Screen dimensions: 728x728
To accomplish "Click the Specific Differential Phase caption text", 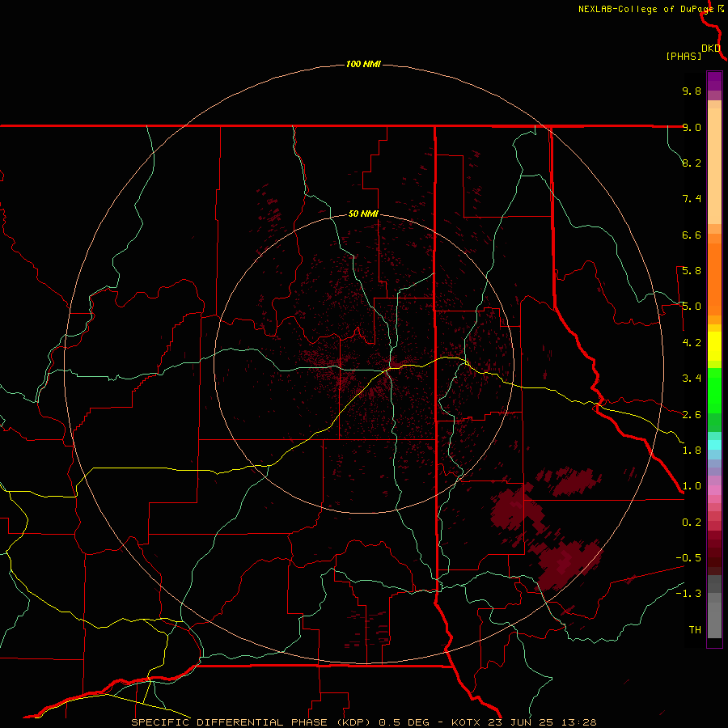I will click(364, 722).
